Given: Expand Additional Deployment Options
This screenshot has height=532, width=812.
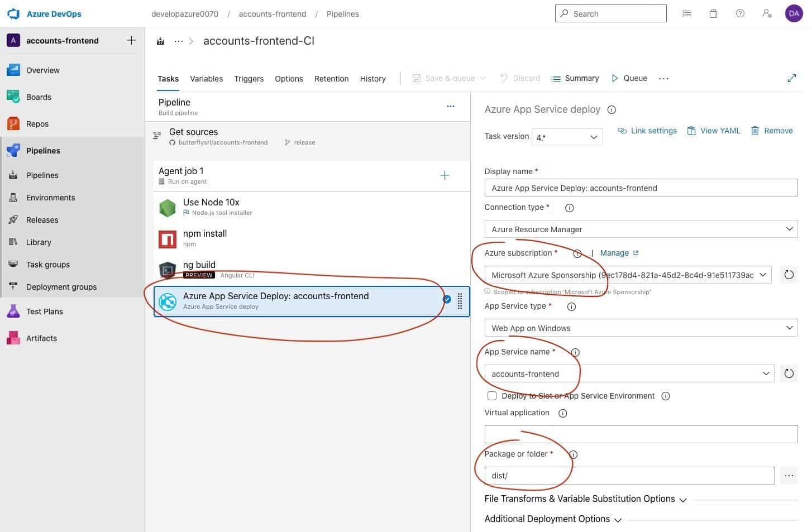Looking at the screenshot, I should pyautogui.click(x=553, y=519).
